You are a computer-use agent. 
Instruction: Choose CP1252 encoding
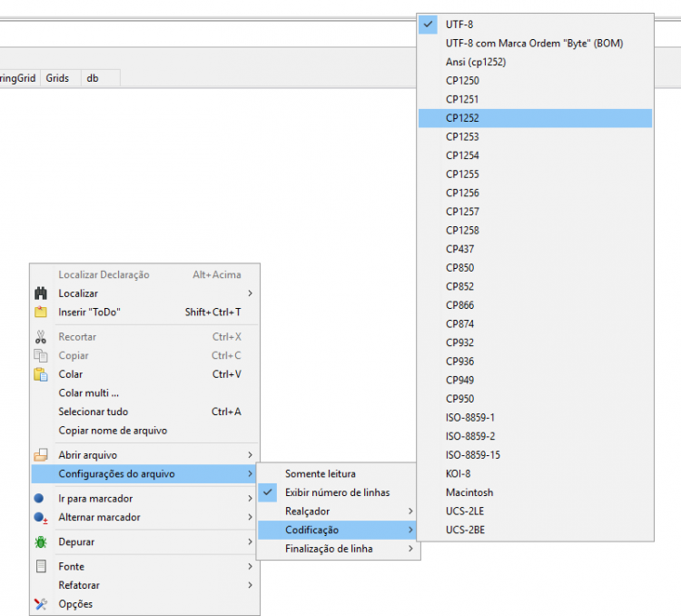(535, 118)
